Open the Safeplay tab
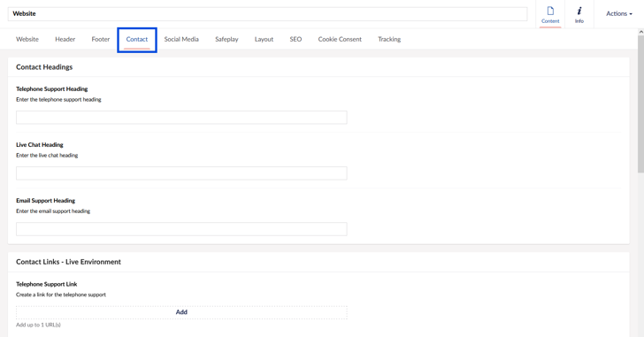Viewport: 644px width, 337px height. [226, 40]
